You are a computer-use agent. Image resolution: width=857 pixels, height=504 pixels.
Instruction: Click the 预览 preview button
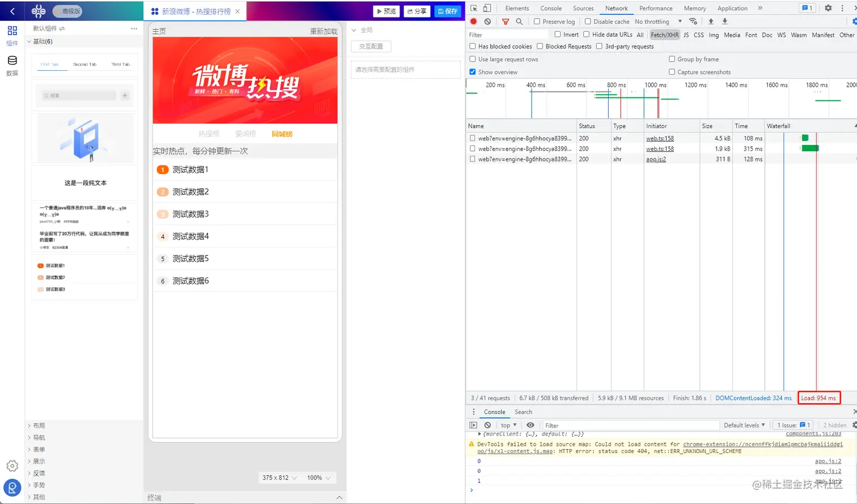point(387,11)
